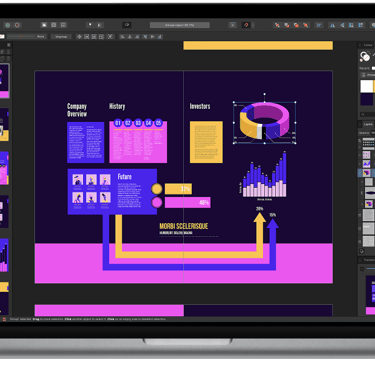Open the Transform panel tab

point(369,260)
